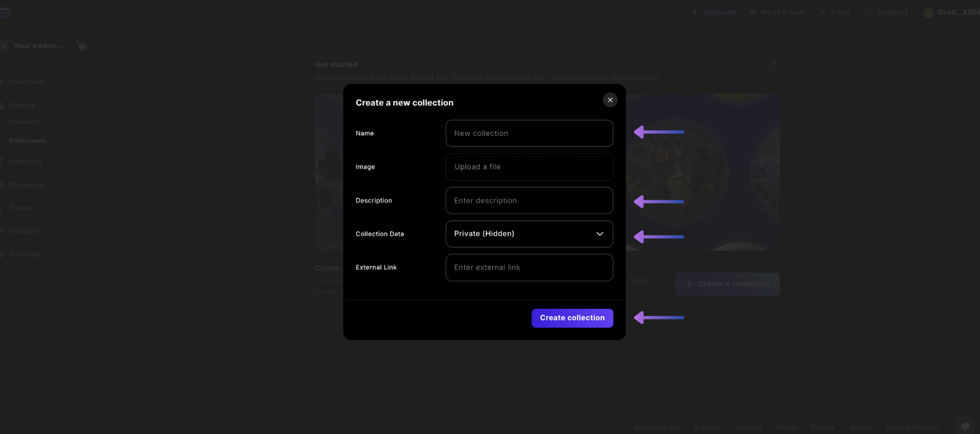Open the Discord footer link
Screen dimensions: 980x434
749,427
